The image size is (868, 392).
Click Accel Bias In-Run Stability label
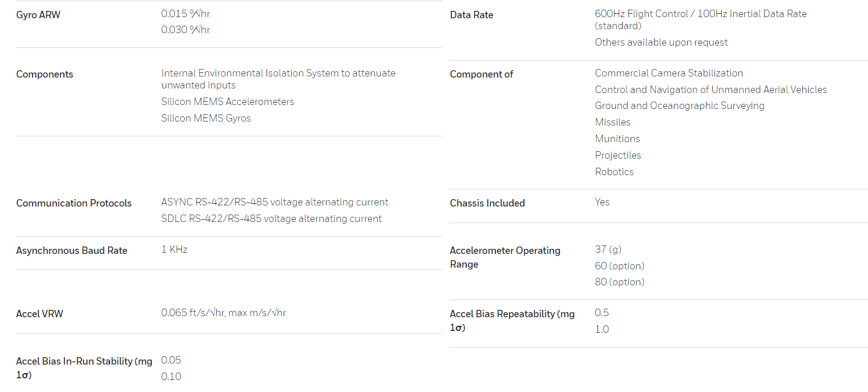[x=84, y=368]
